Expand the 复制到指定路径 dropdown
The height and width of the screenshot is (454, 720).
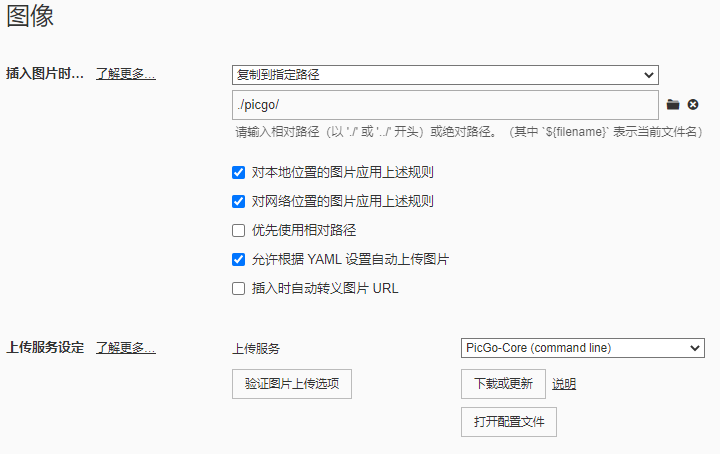click(445, 75)
